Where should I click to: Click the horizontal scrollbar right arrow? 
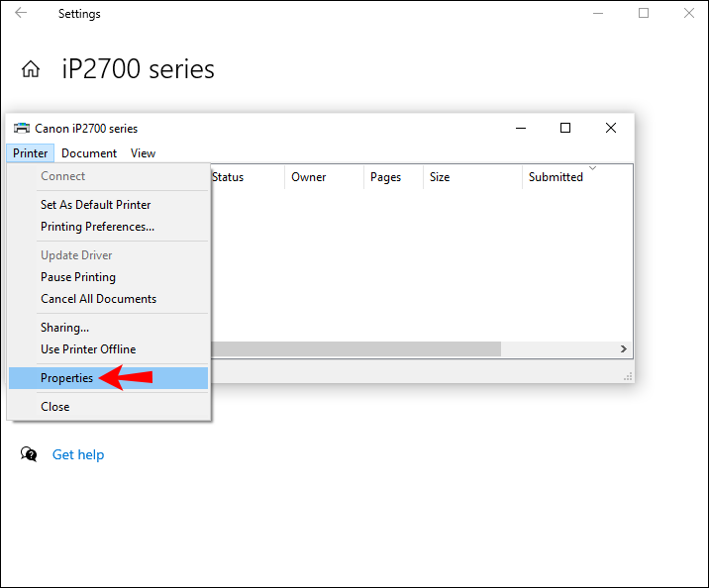coord(624,348)
